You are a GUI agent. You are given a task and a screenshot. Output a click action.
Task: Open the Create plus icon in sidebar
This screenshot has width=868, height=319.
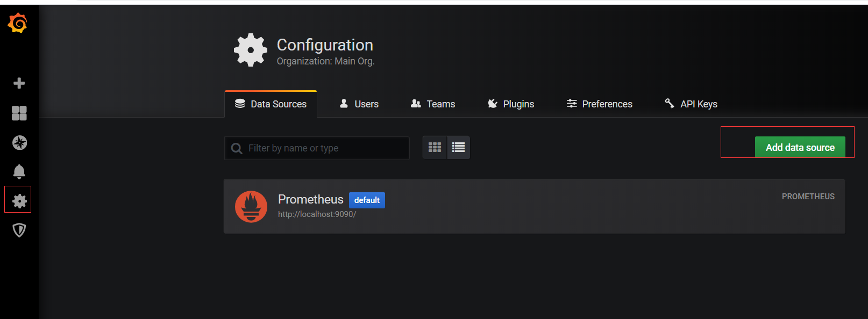click(19, 83)
